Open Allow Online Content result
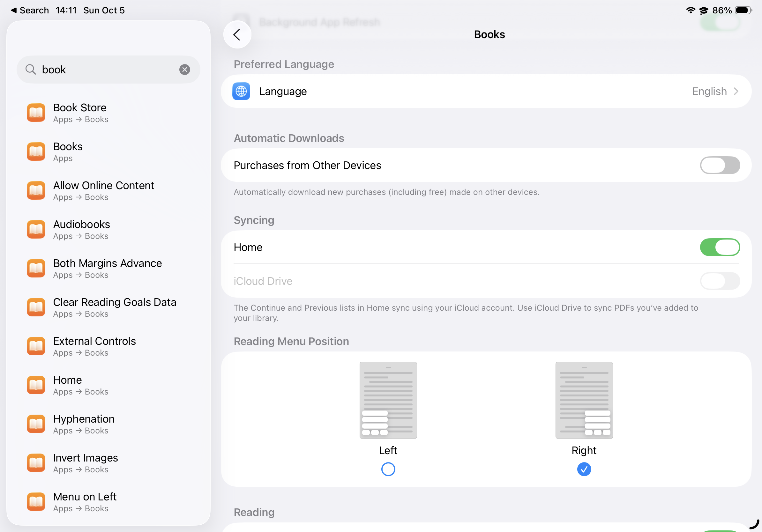This screenshot has height=532, width=762. (x=104, y=190)
